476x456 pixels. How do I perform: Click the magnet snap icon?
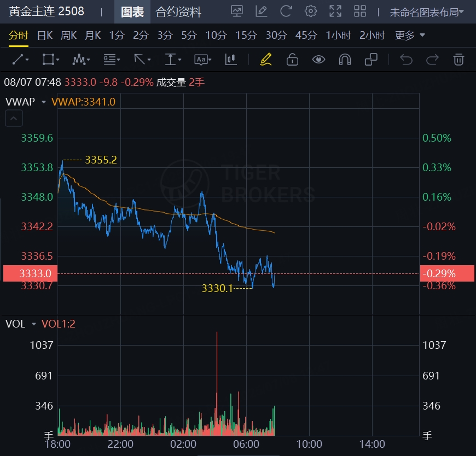point(345,59)
